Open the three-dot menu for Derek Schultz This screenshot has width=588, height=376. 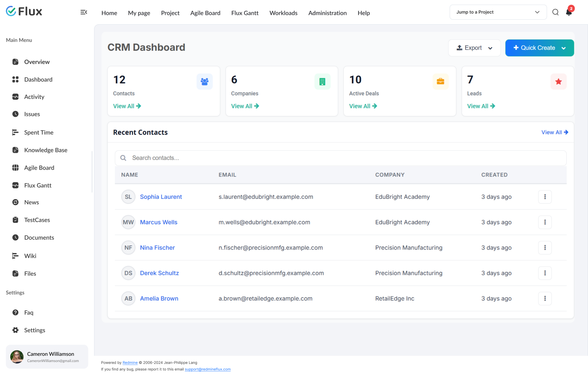click(x=545, y=273)
